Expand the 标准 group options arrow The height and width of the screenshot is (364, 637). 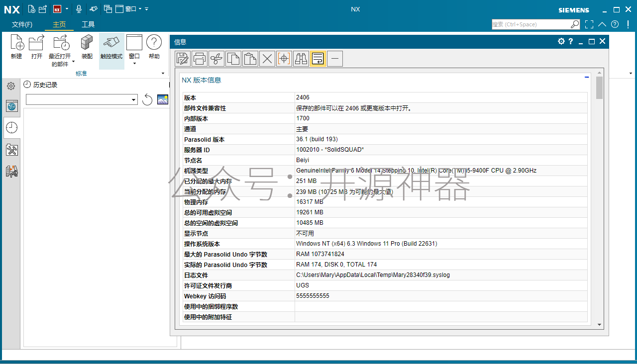[163, 74]
